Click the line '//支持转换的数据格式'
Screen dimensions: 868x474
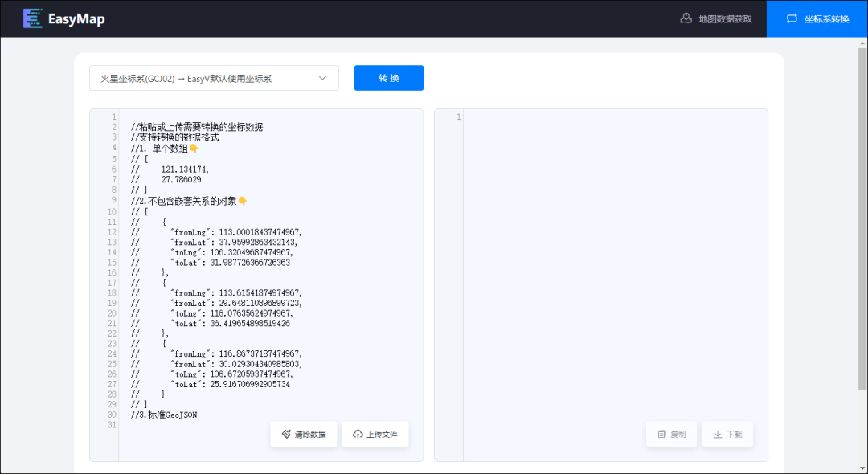tap(174, 137)
